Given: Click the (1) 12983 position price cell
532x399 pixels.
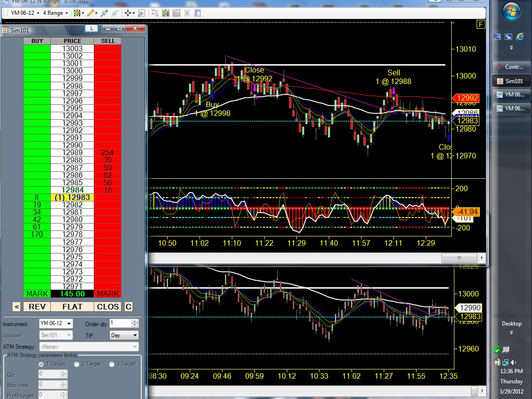Looking at the screenshot, I should pyautogui.click(x=72, y=198).
